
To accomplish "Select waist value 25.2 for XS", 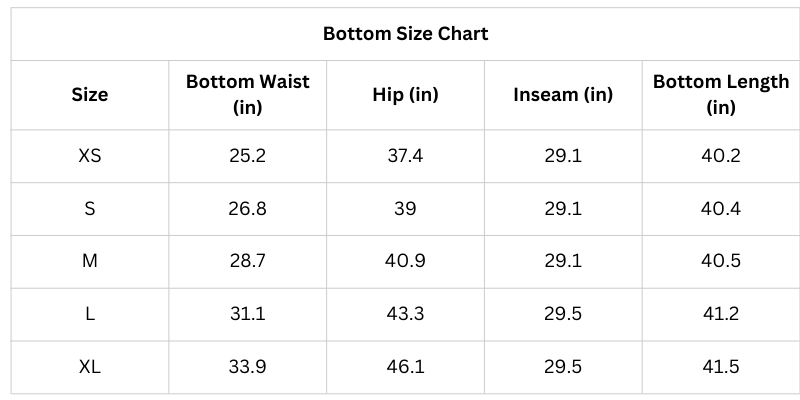I will [x=247, y=156].
